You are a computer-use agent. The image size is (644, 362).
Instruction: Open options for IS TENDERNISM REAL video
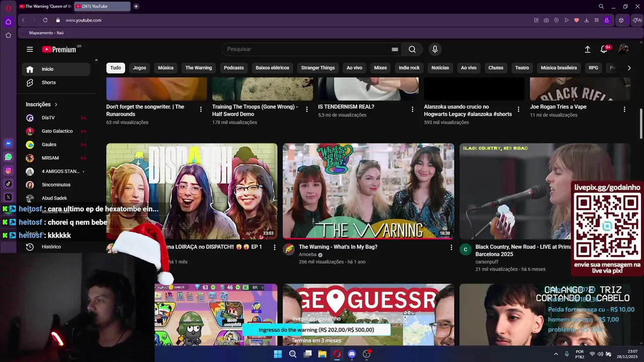413,109
